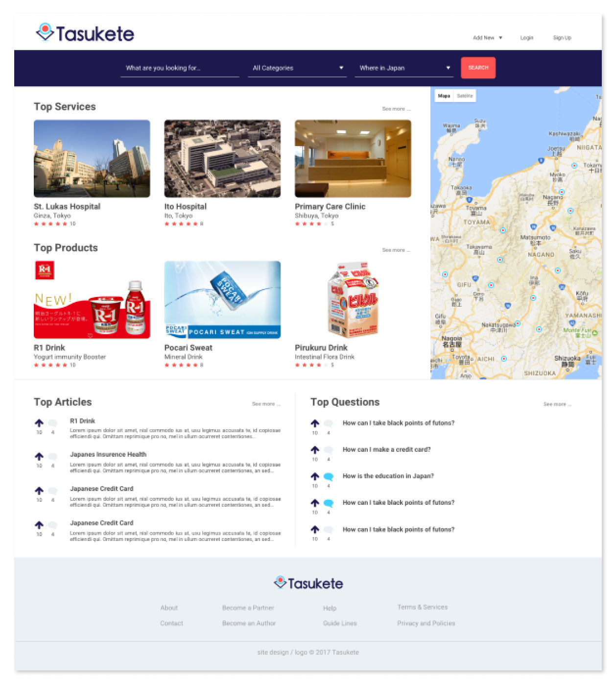Focus the 'What are you looking for' field
The height and width of the screenshot is (689, 616).
point(180,68)
